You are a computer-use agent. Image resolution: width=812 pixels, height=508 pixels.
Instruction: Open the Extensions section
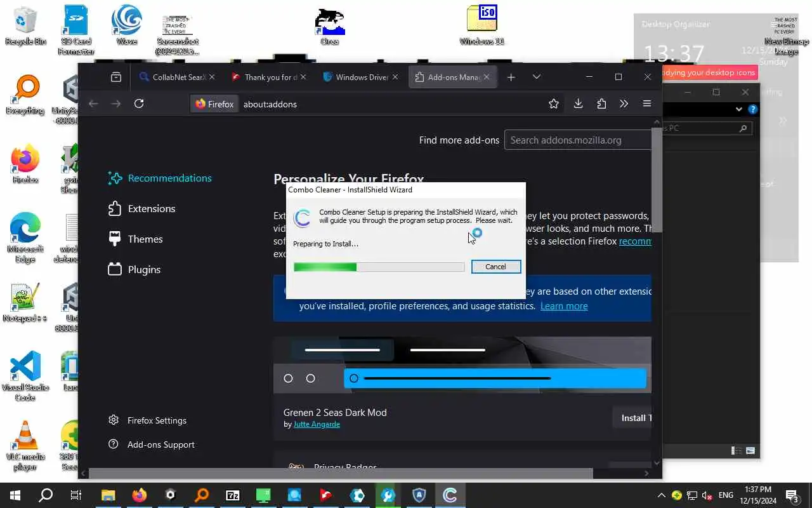click(141, 208)
